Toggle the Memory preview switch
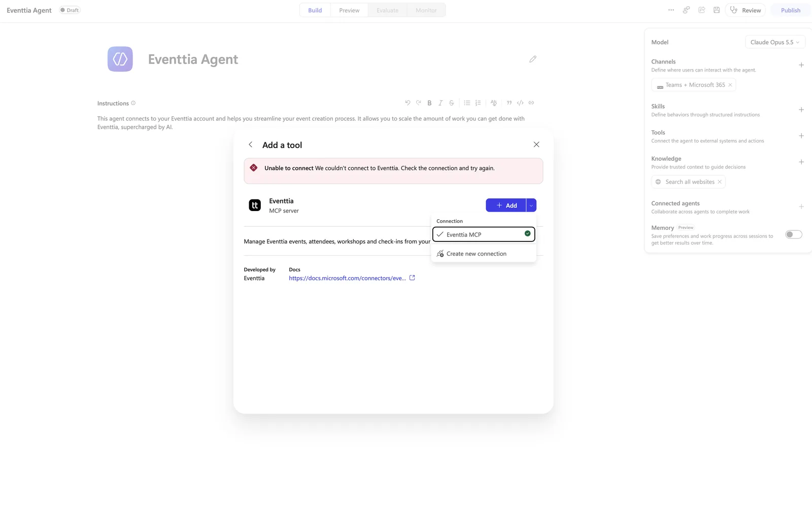Viewport: 812px width, 514px height. (794, 234)
